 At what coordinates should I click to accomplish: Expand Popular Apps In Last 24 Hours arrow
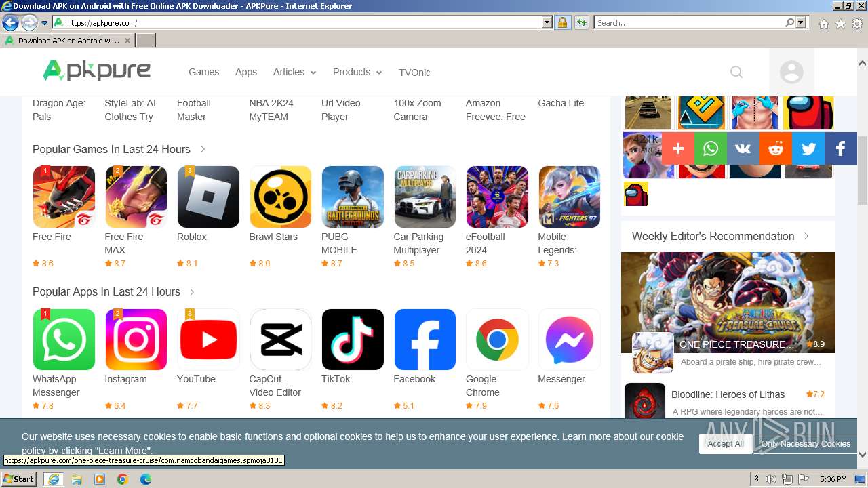(x=192, y=291)
